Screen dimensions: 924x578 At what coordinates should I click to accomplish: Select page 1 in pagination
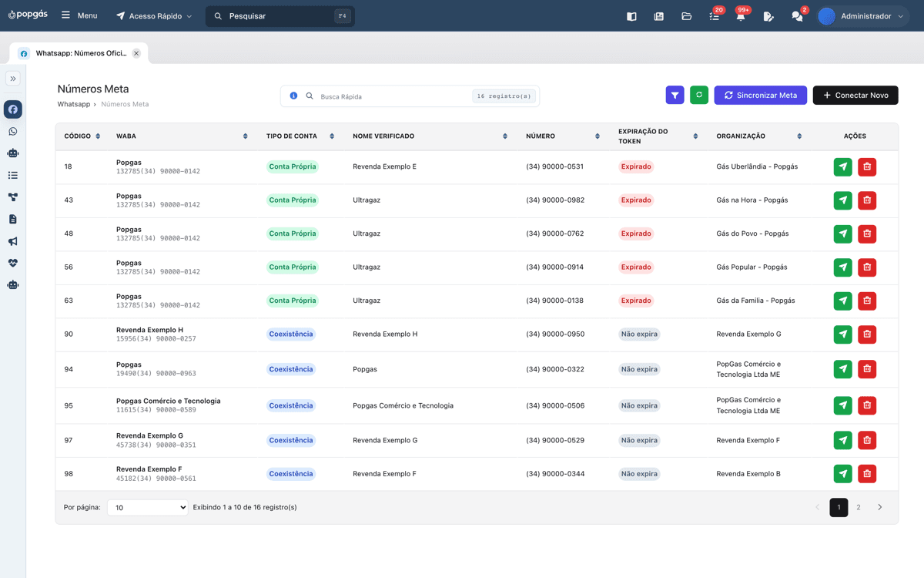[839, 507]
